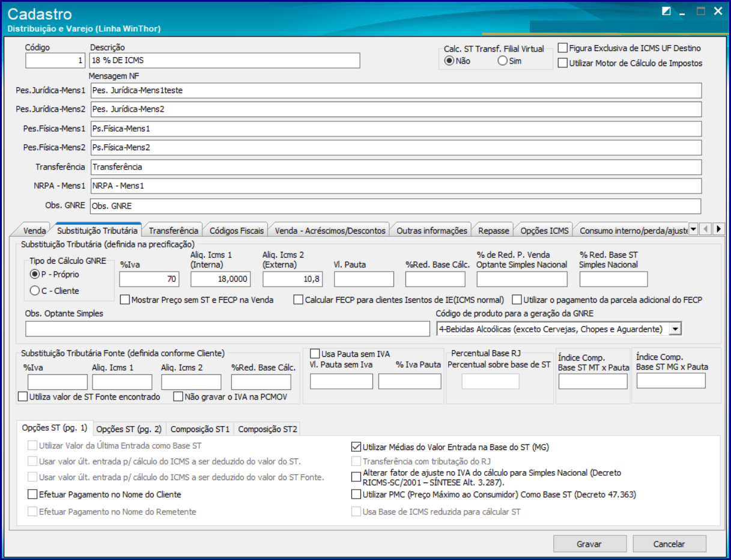731x560 pixels.
Task: Click the NRPA - Mens1 field
Action: click(x=396, y=186)
